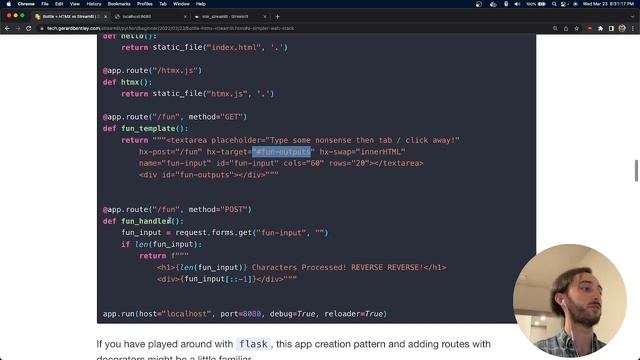Switch to the localhost:8080 tab
640x360 pixels.
click(149, 17)
